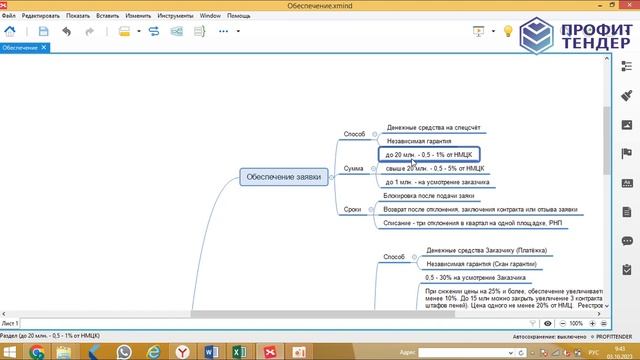The width and height of the screenshot is (640, 360).
Task: Open the Outline panel in the sidebar
Action: pyautogui.click(x=627, y=66)
